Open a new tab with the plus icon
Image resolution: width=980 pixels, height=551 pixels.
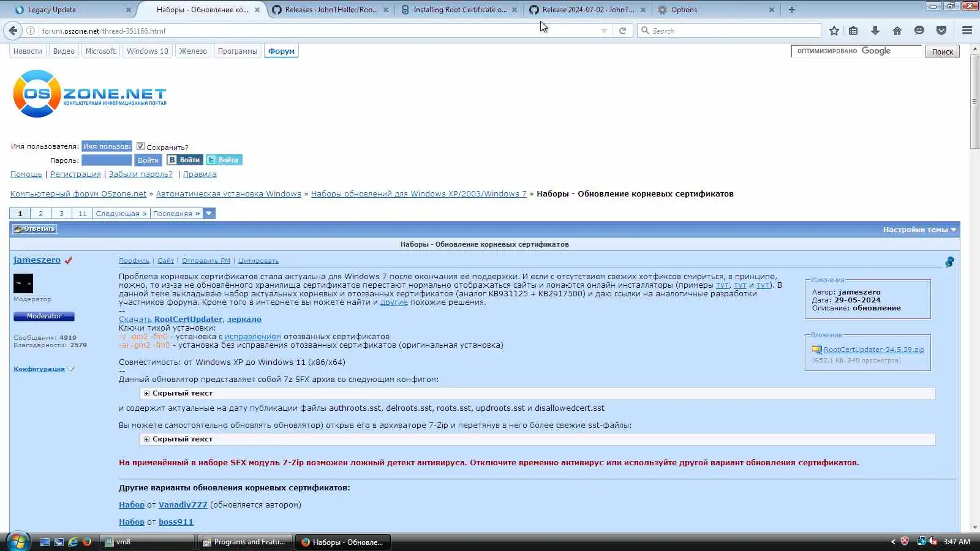point(791,10)
